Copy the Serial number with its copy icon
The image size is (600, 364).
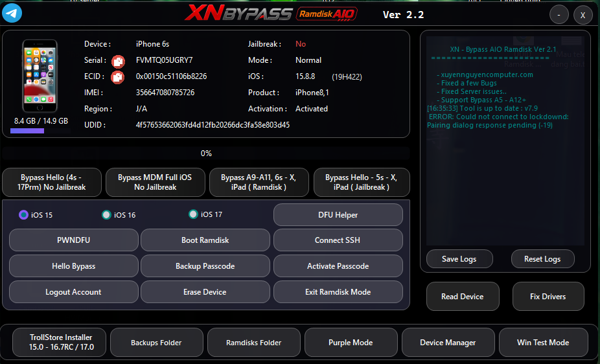[118, 61]
